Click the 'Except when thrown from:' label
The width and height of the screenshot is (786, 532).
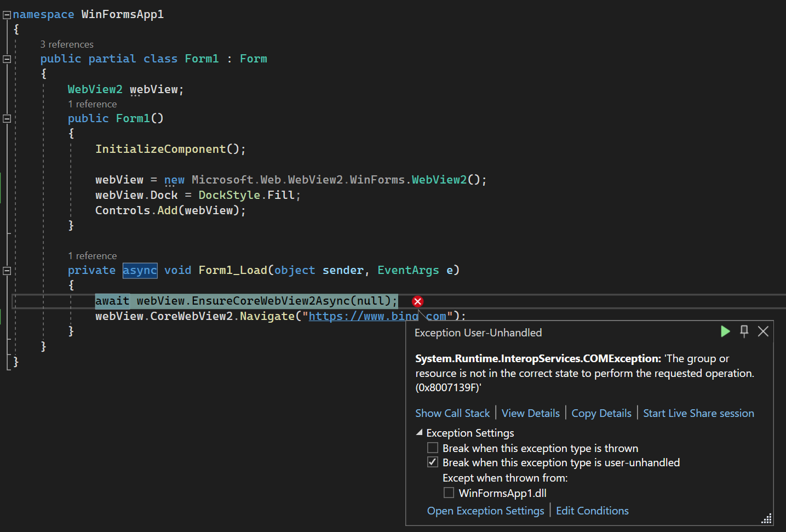(505, 478)
